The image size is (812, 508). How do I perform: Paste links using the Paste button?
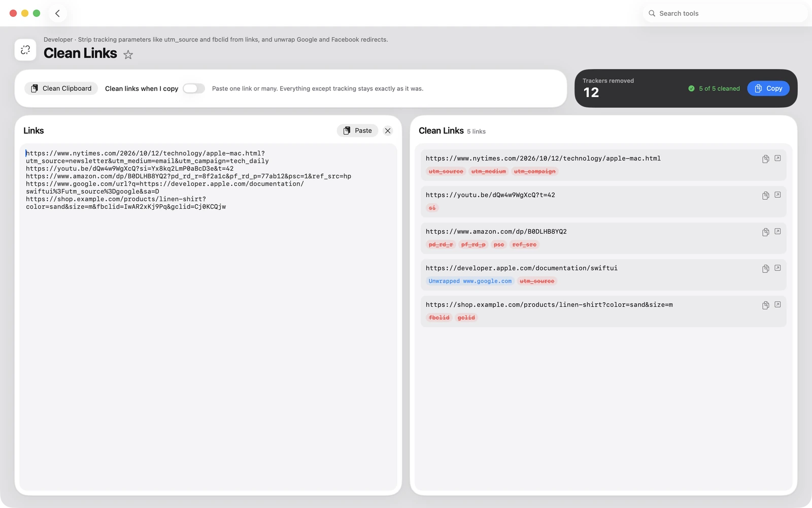pos(358,131)
